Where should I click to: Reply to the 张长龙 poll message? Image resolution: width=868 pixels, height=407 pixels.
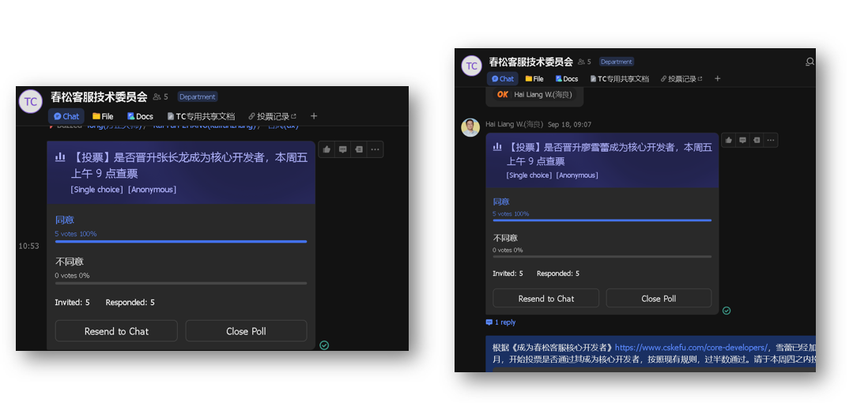click(x=343, y=149)
